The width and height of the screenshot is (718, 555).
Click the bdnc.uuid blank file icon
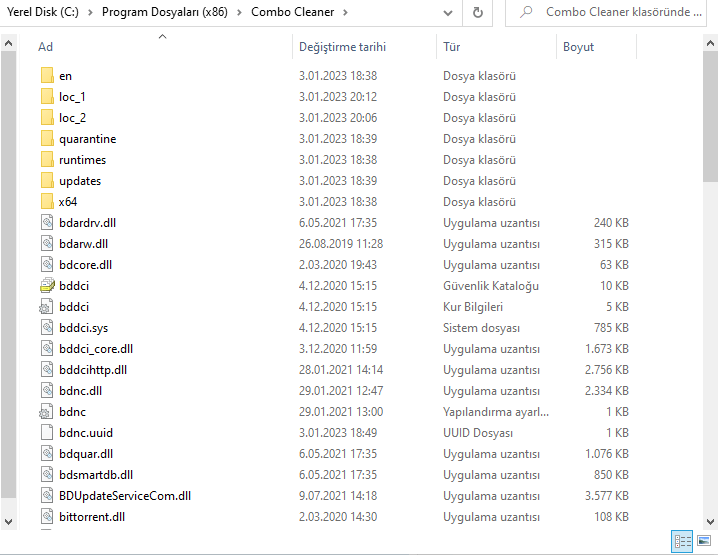(47, 433)
